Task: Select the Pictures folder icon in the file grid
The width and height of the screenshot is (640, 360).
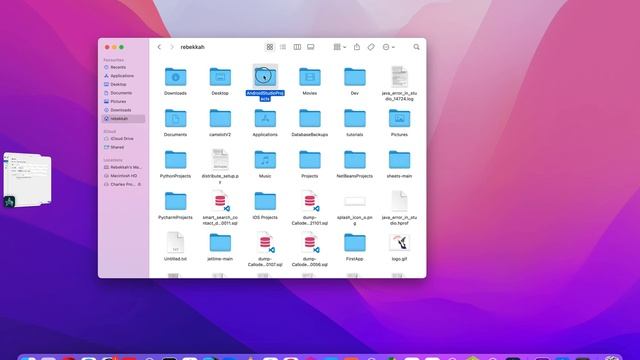Action: pos(399,118)
